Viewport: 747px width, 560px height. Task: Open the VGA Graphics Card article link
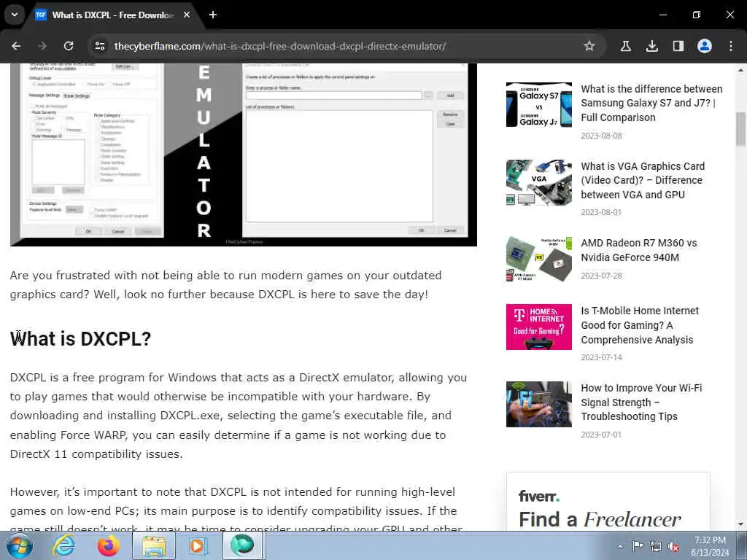[643, 180]
